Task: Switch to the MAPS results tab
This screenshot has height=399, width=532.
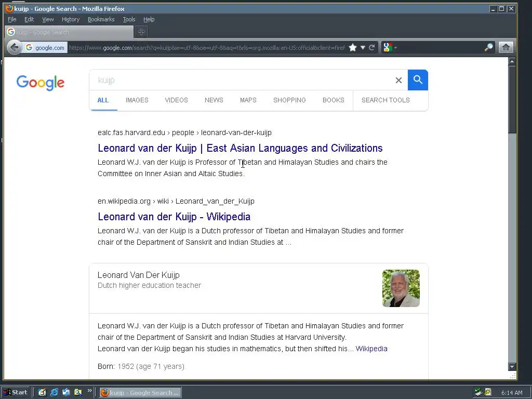Action: (248, 100)
